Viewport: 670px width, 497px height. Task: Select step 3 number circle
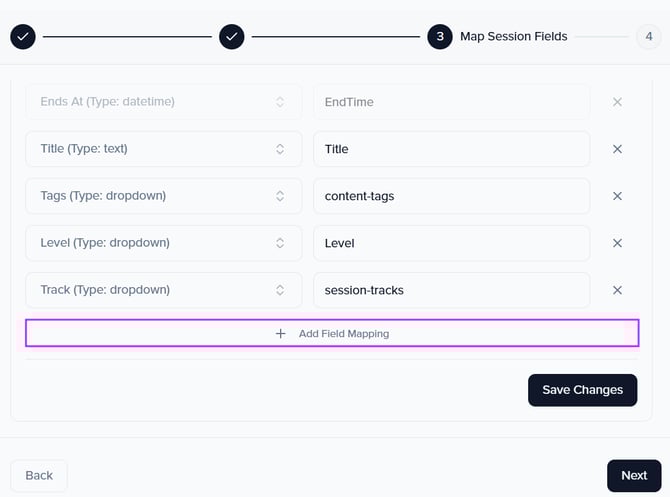tap(439, 37)
